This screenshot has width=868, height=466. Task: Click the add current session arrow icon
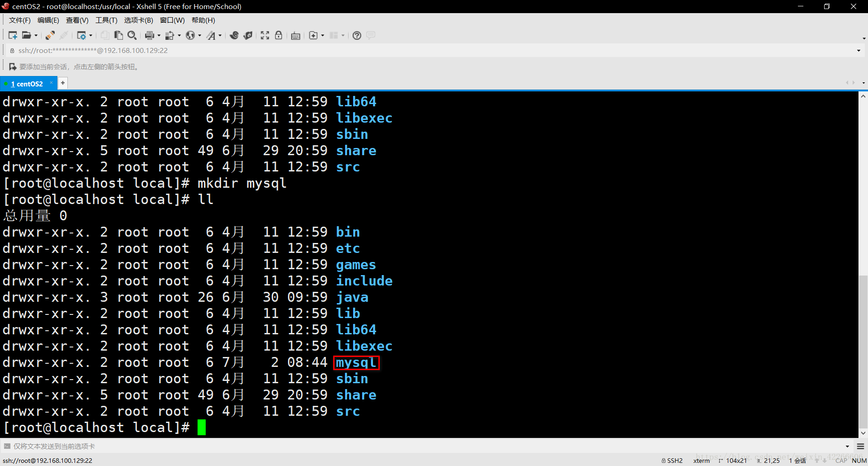[x=13, y=67]
